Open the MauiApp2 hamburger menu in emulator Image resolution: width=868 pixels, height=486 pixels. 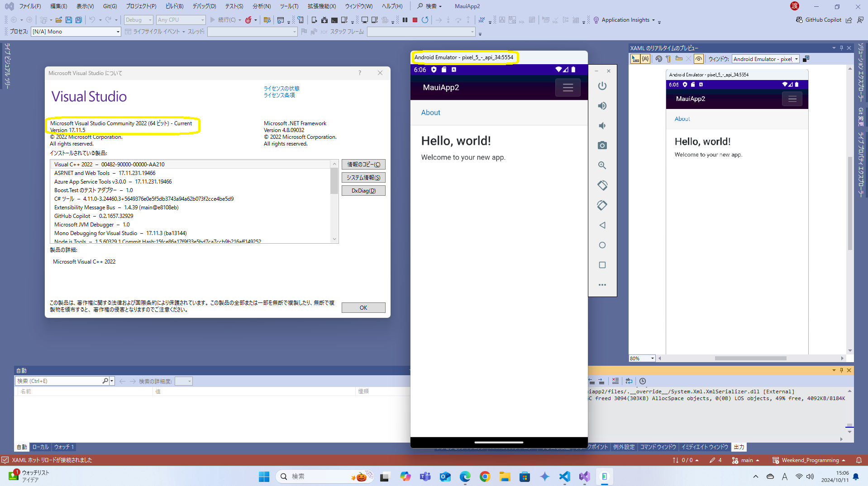coord(568,88)
